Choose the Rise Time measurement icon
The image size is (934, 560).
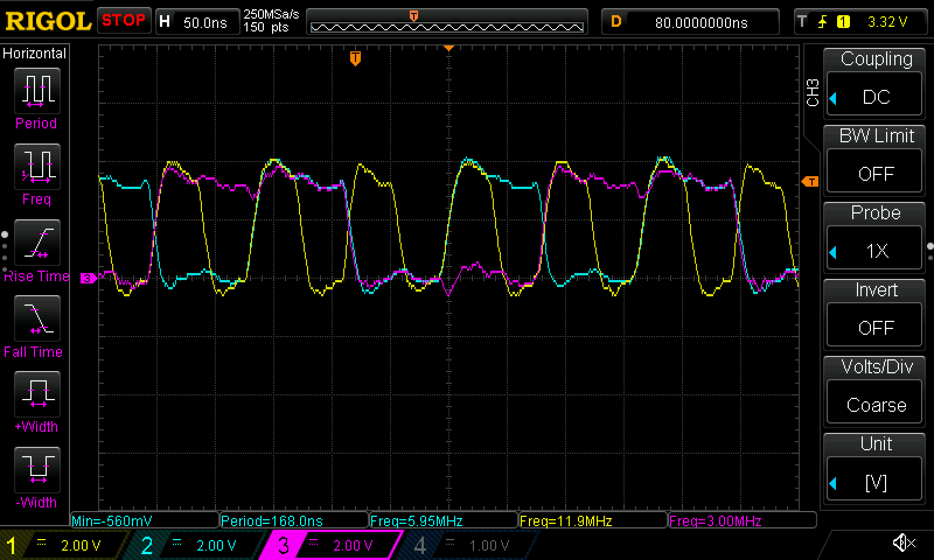pyautogui.click(x=37, y=243)
